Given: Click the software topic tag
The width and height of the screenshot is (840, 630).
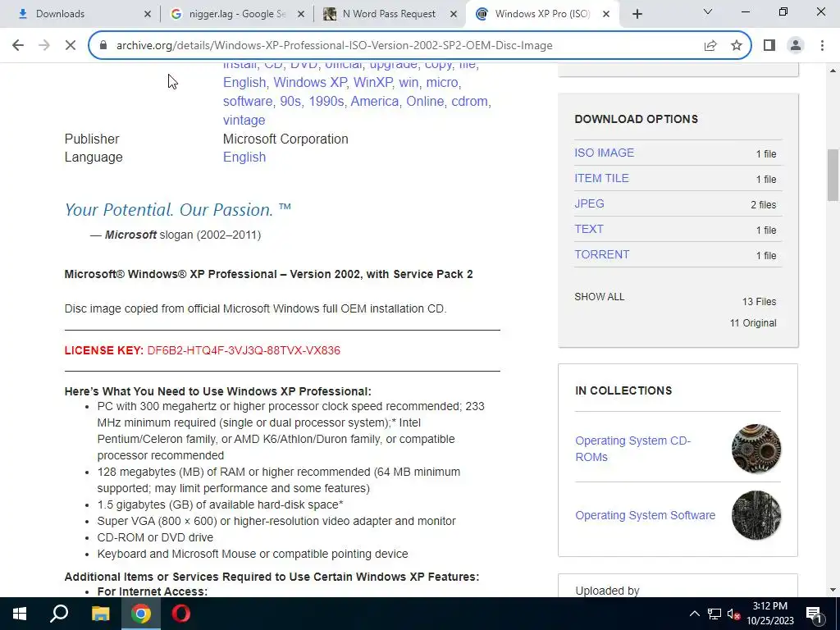Looking at the screenshot, I should [248, 101].
